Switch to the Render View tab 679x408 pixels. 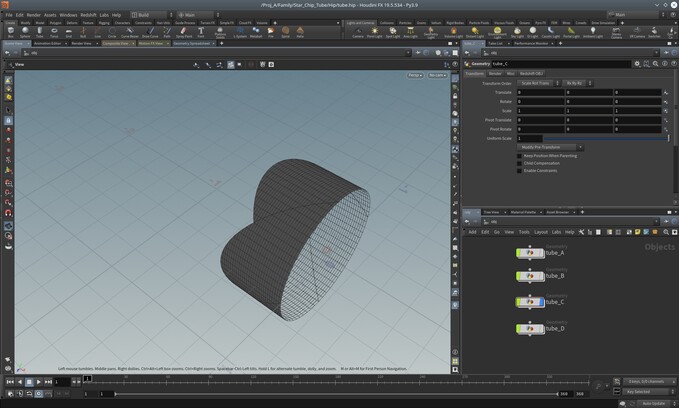click(x=81, y=43)
